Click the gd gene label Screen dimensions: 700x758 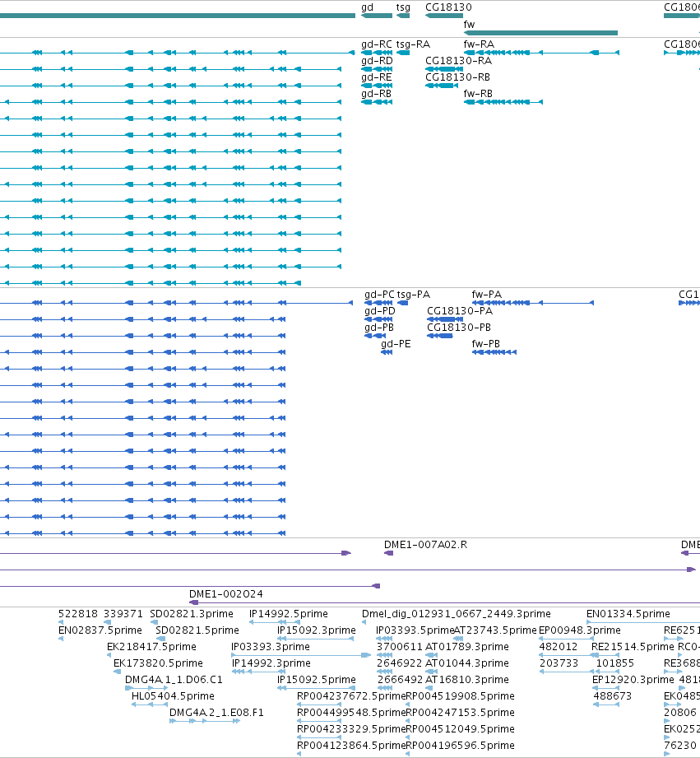(x=367, y=7)
